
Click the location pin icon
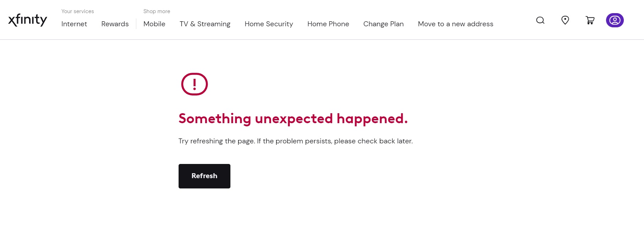(565, 20)
